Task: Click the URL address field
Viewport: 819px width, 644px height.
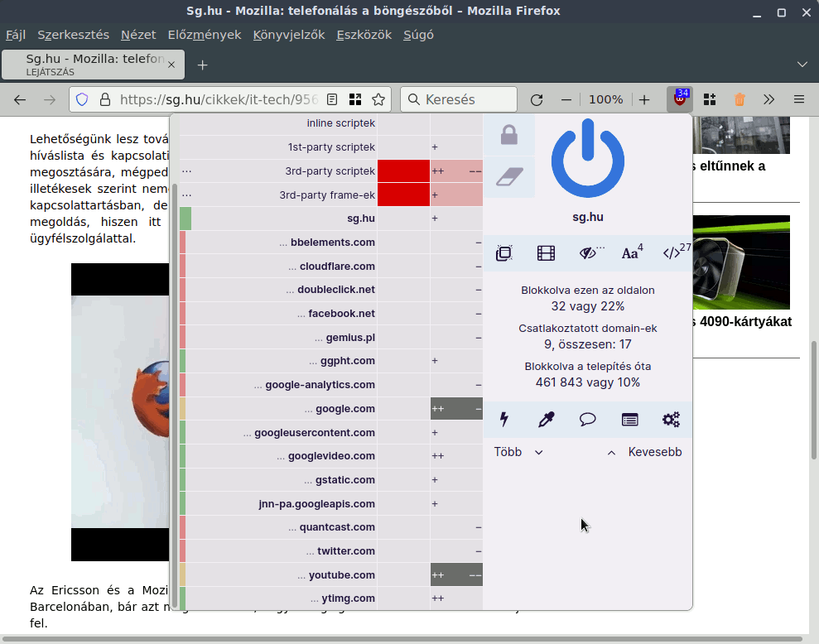Action: coord(219,100)
